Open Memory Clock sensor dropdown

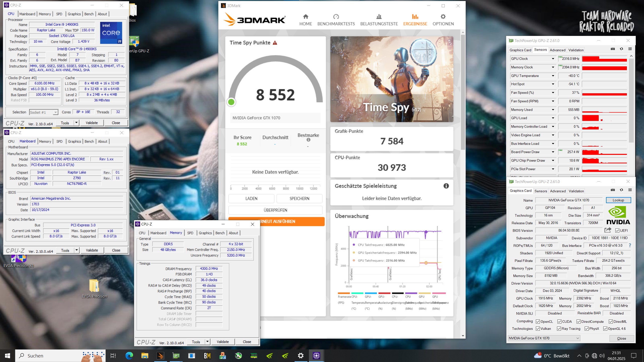coord(553,67)
